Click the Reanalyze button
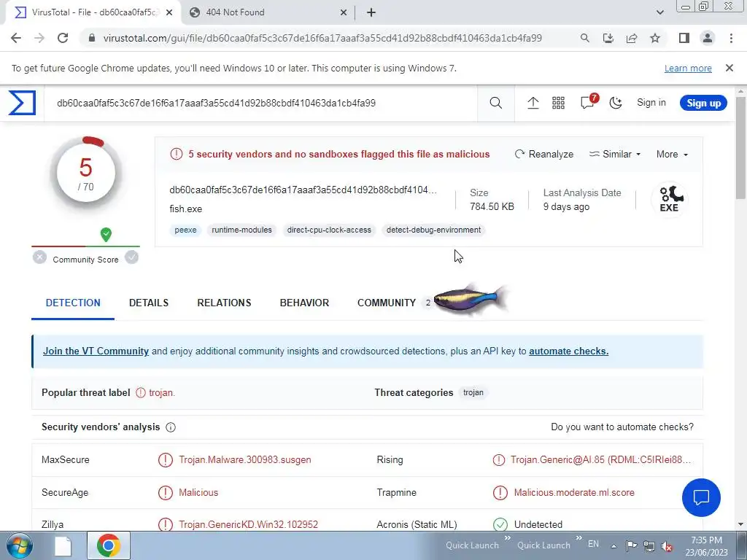Viewport: 747px width, 560px height. (x=544, y=155)
